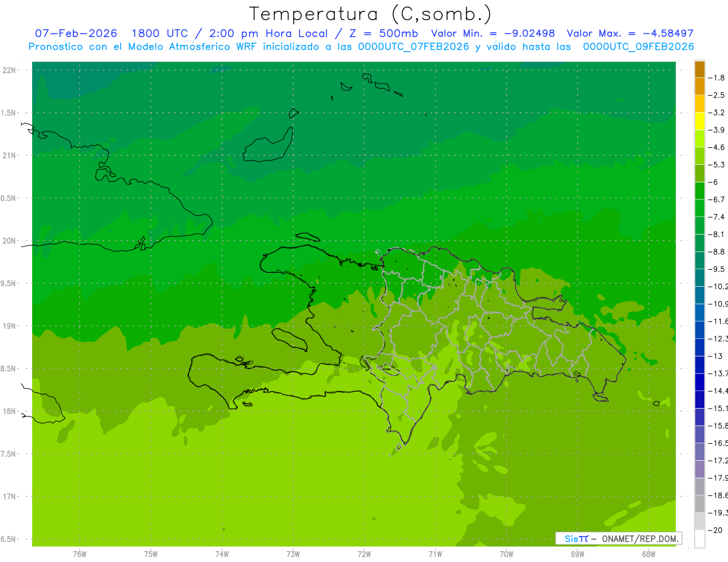Click the green swatch between -6.7 and -7.4
728x562 pixels.
699,208
